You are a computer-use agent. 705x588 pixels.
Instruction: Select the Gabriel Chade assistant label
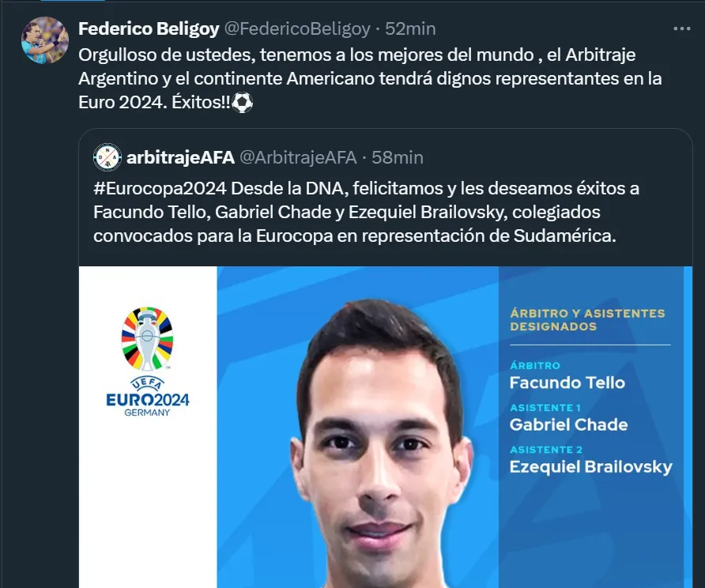click(x=568, y=424)
